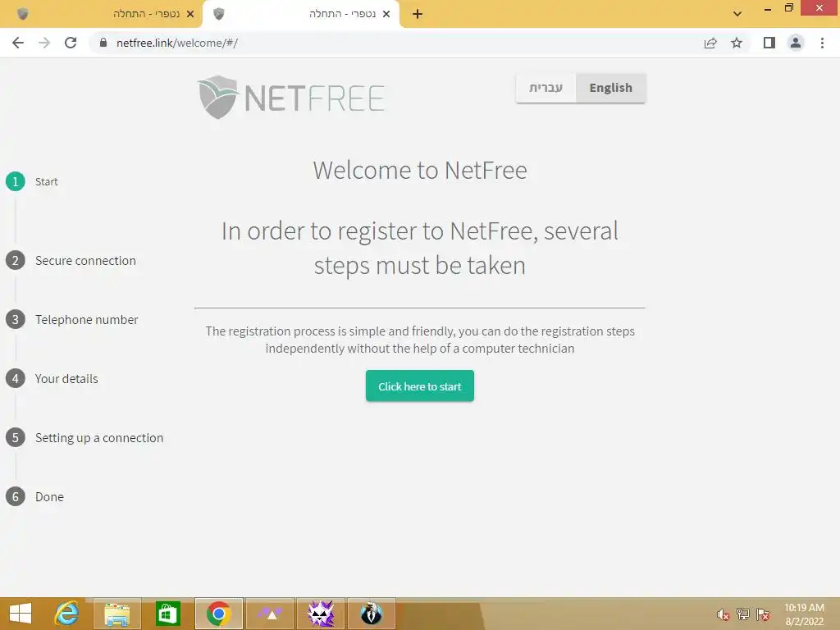Click the NetFree logo
Viewport: 840px width, 630px height.
coord(291,97)
